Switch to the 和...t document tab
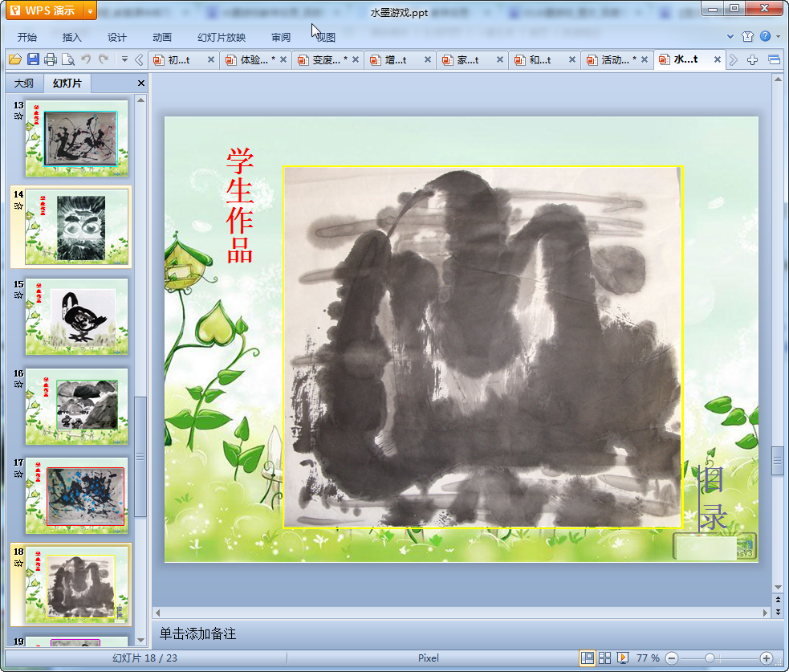The height and width of the screenshot is (672, 789). point(540,60)
